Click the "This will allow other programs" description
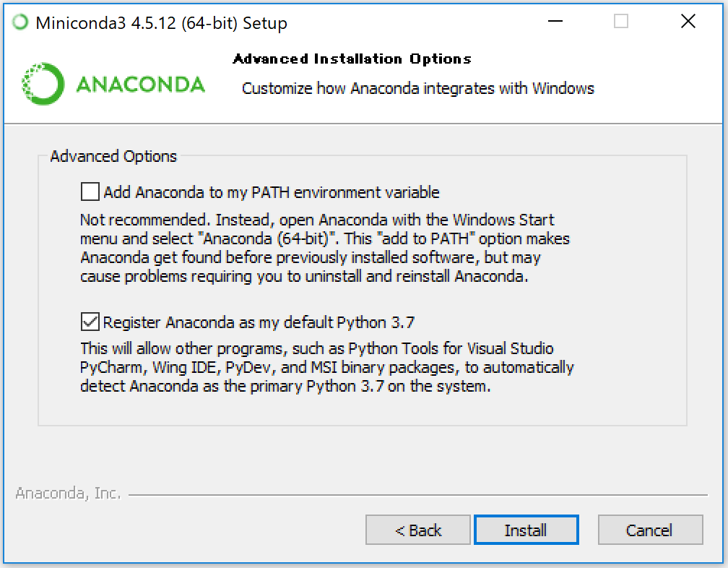728x568 pixels. coord(326,367)
